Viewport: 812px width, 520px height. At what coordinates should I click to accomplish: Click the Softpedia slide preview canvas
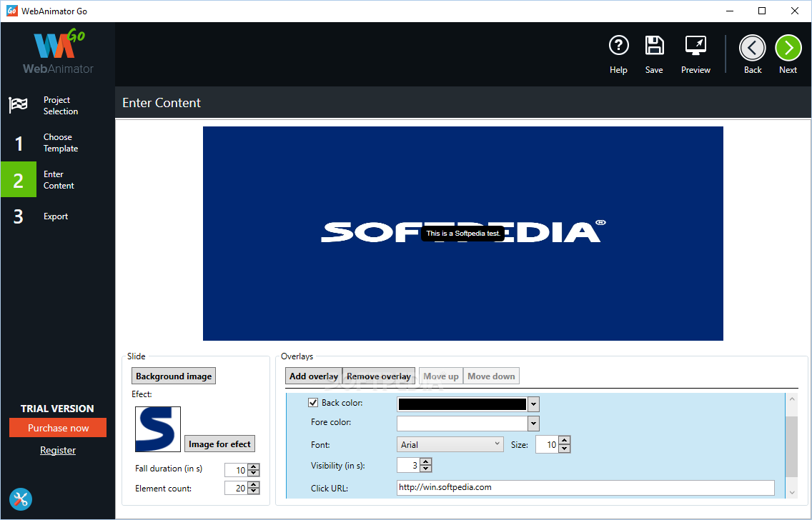[x=463, y=234]
